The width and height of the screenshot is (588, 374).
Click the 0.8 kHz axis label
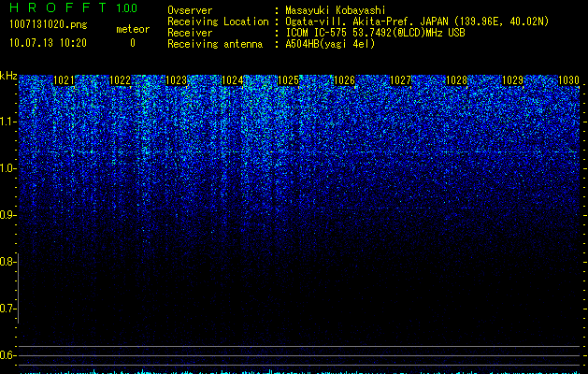coord(8,262)
